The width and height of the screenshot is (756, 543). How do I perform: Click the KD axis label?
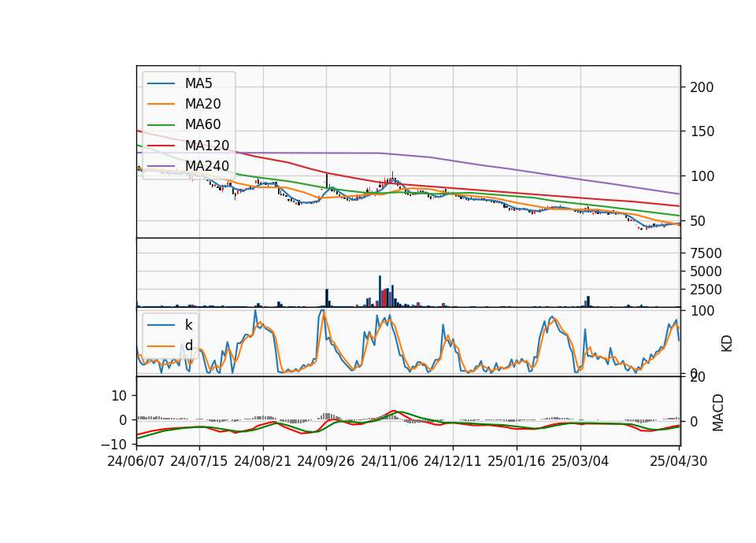[727, 344]
